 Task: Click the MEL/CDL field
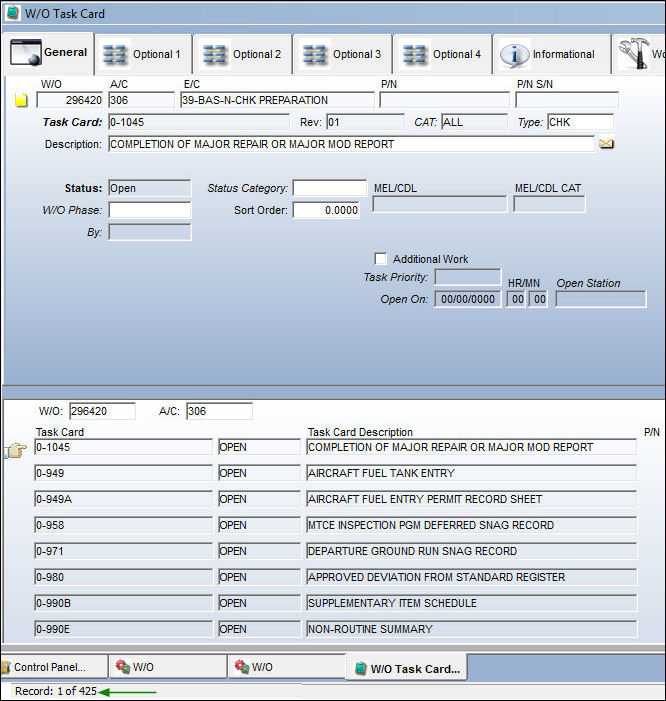440,204
